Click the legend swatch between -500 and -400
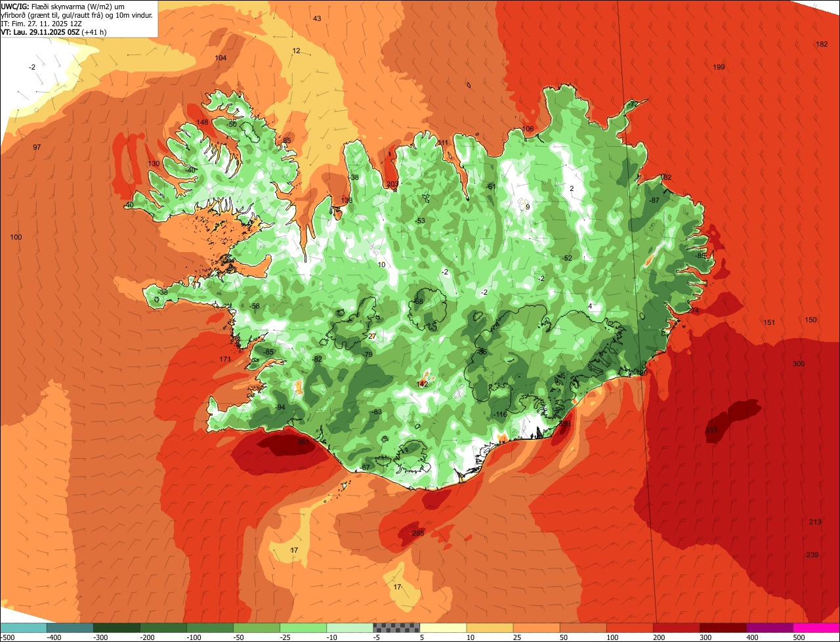Viewport: 840px width, 642px height. (24, 628)
